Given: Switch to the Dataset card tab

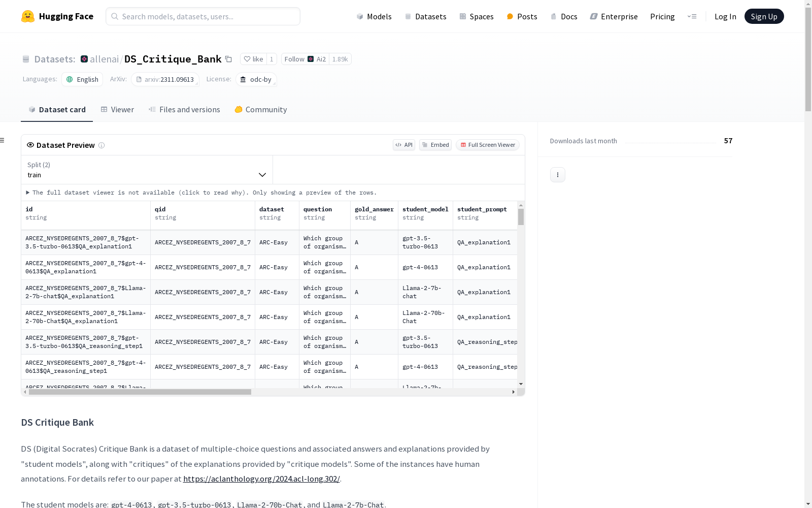Looking at the screenshot, I should [57, 110].
